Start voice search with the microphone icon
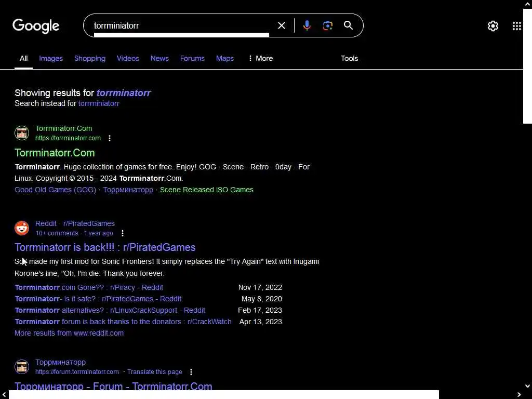 tap(307, 25)
